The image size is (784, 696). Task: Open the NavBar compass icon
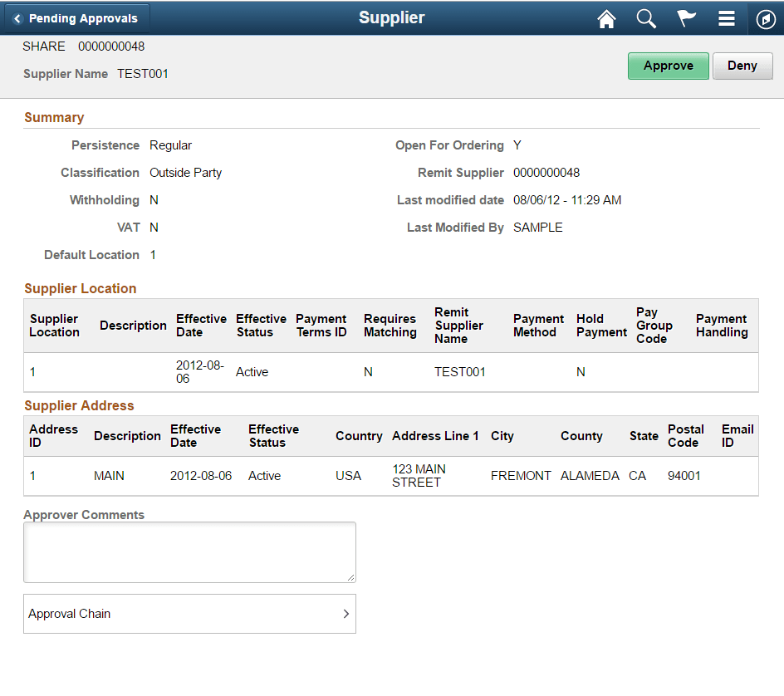(x=765, y=18)
